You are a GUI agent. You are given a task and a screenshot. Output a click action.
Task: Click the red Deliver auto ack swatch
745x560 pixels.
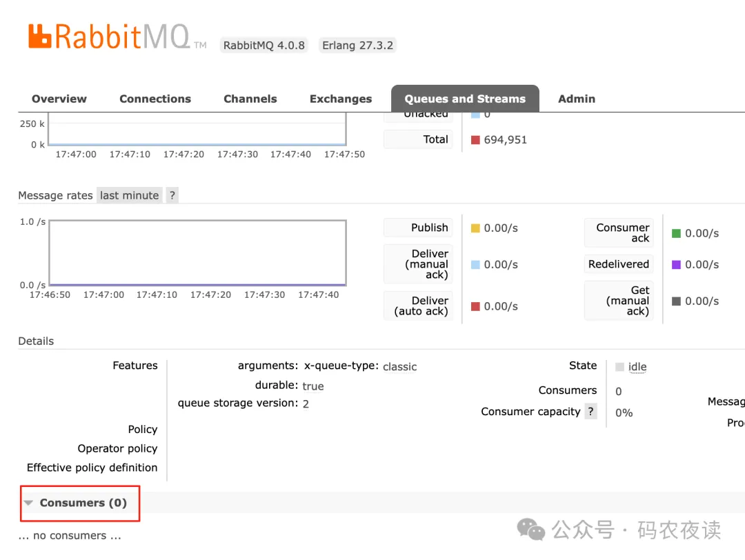click(x=475, y=306)
